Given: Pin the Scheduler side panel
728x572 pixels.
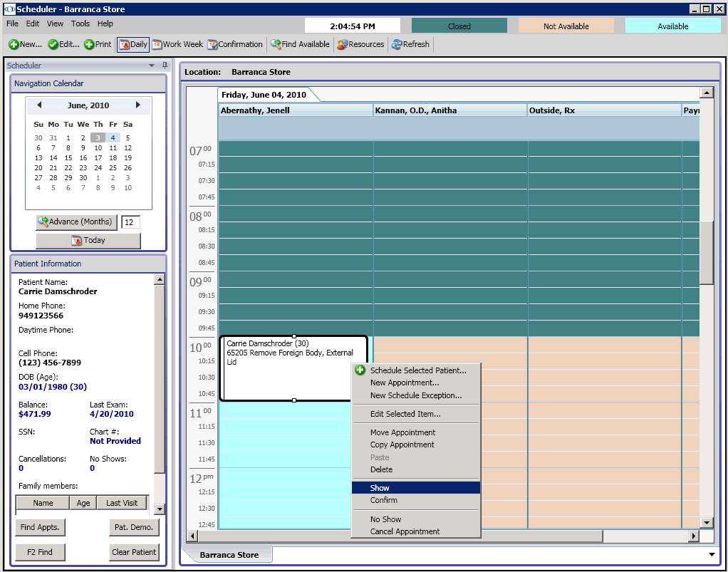Looking at the screenshot, I should click(165, 66).
